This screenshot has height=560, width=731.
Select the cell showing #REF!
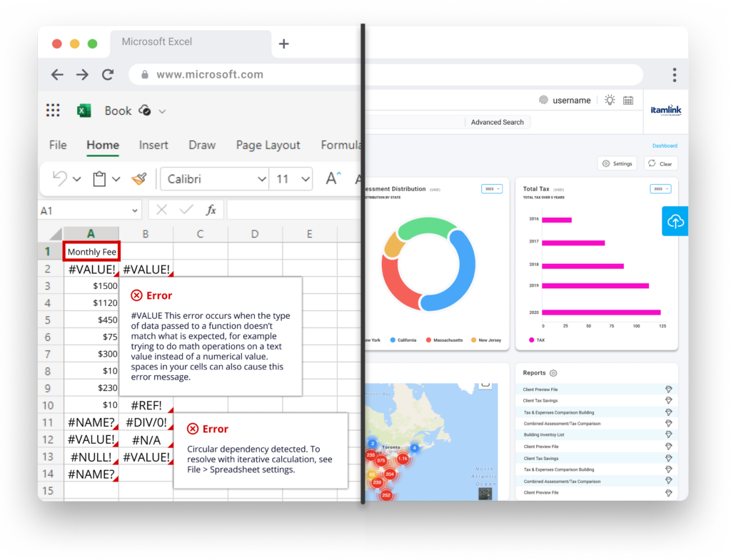point(146,405)
